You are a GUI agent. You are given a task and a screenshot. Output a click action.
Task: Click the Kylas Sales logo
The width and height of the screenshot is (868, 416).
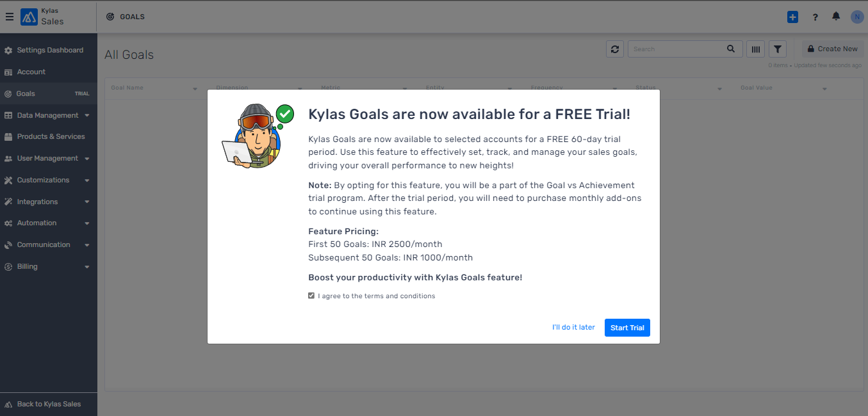[29, 17]
